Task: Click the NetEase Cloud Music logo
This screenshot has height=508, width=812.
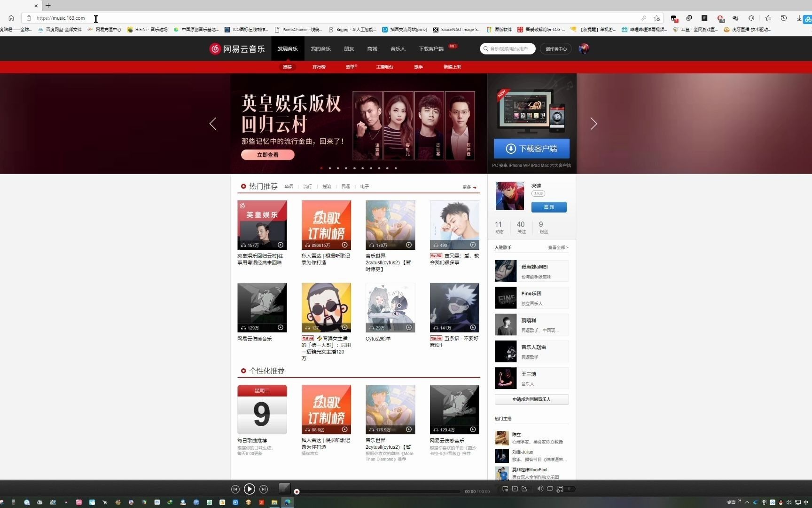Action: pos(237,49)
